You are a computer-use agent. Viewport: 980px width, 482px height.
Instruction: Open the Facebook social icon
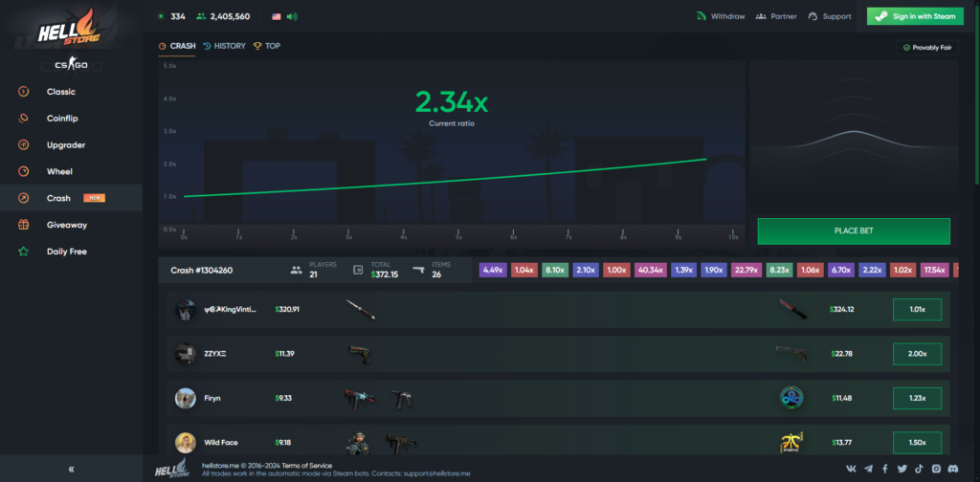pos(885,469)
